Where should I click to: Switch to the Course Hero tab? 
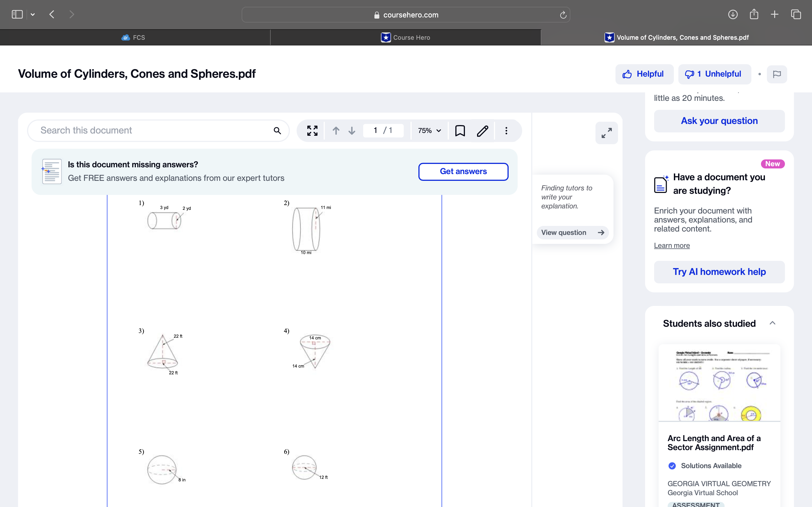tap(405, 37)
